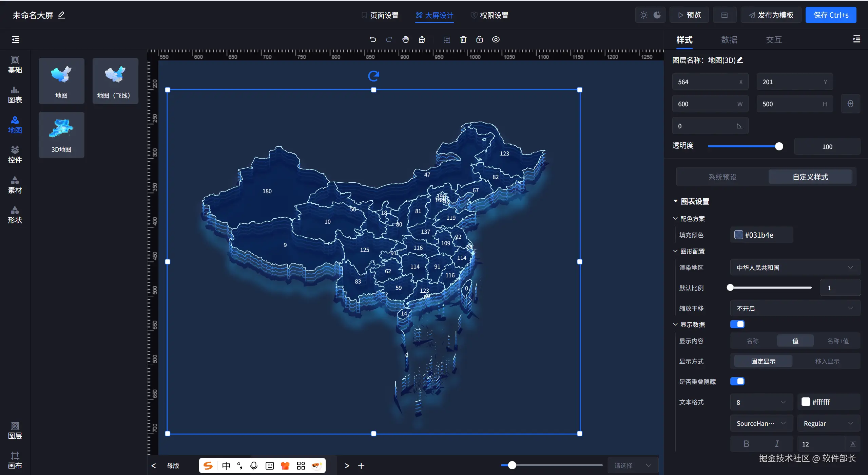Click the 保存 Ctrl+s button
This screenshot has height=475, width=868.
click(831, 15)
